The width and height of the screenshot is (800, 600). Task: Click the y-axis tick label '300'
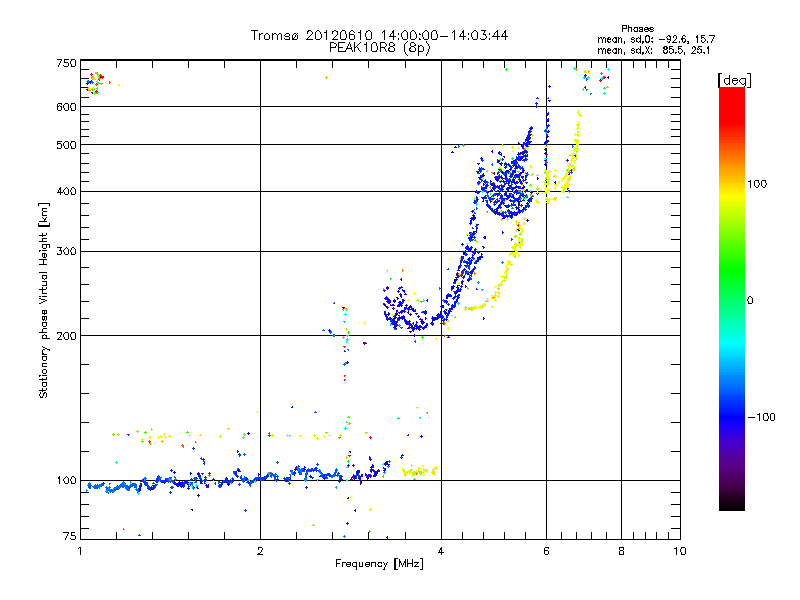coord(66,251)
